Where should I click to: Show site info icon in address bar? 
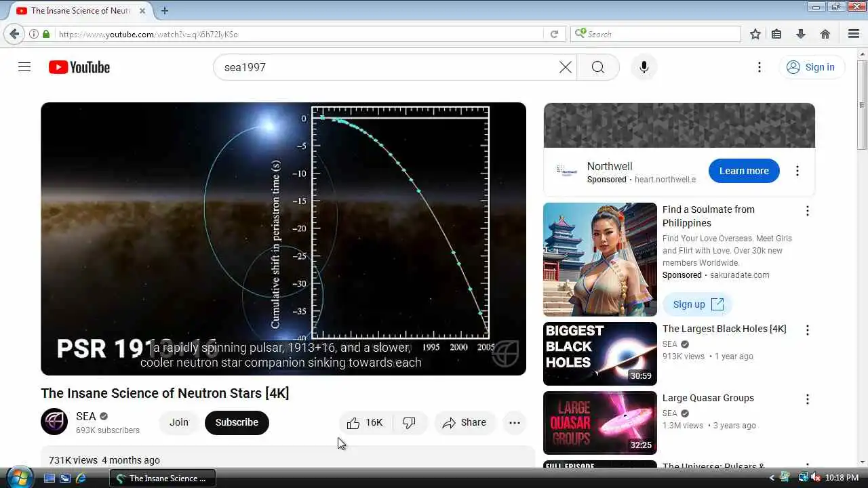coord(34,34)
